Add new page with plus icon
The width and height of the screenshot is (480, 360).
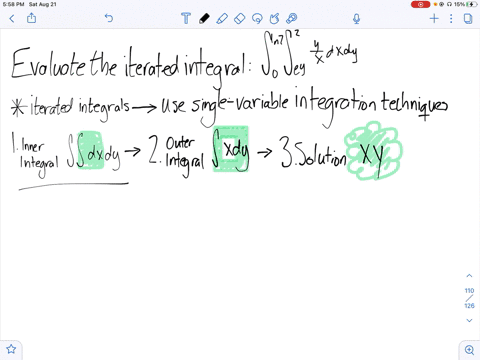434,18
